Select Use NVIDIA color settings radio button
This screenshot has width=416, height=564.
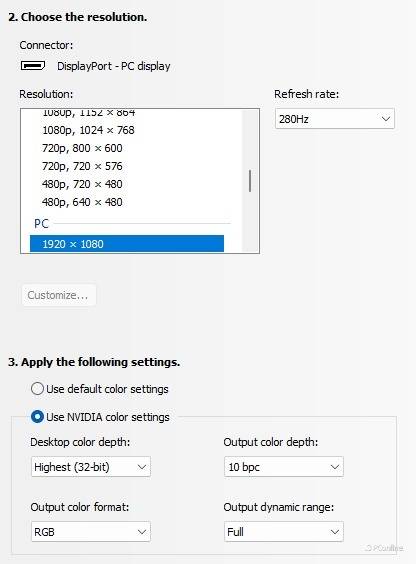tap(37, 417)
